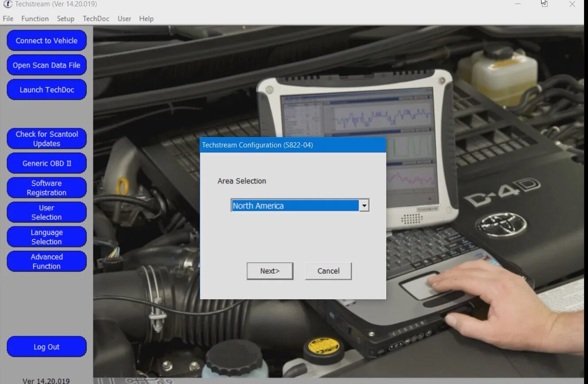Maximize the Techstream window

544,4
